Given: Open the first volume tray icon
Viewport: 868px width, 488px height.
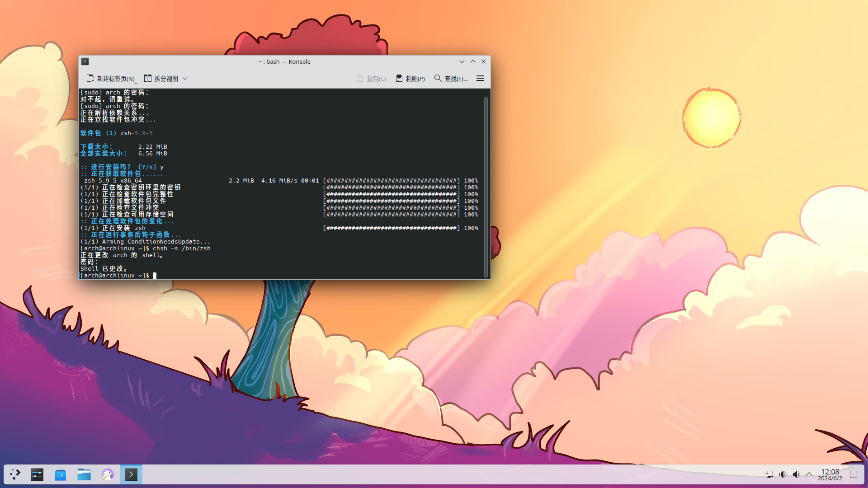Looking at the screenshot, I should click(783, 474).
